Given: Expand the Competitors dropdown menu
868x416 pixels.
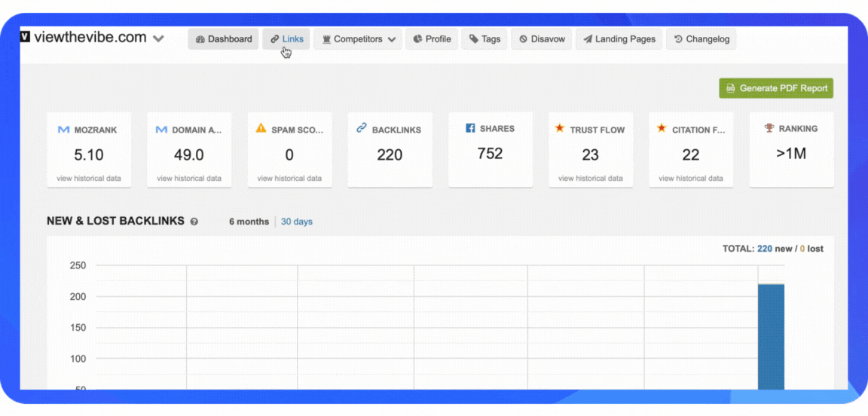Looking at the screenshot, I should coord(358,38).
